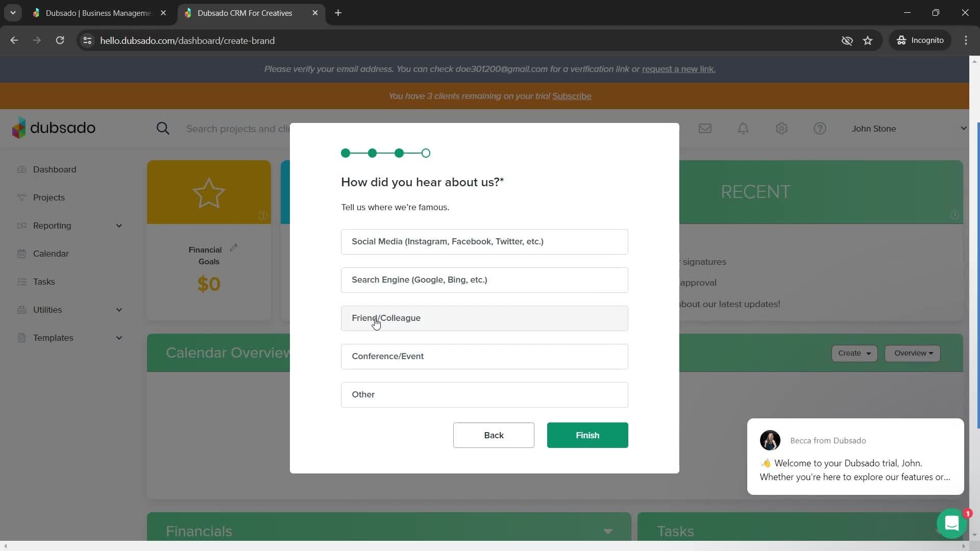Image resolution: width=980 pixels, height=551 pixels.
Task: Select Social Media option
Action: (484, 242)
